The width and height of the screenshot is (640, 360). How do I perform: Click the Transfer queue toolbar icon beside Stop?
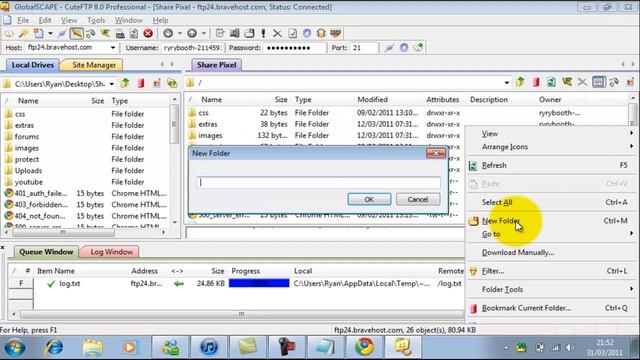(133, 33)
